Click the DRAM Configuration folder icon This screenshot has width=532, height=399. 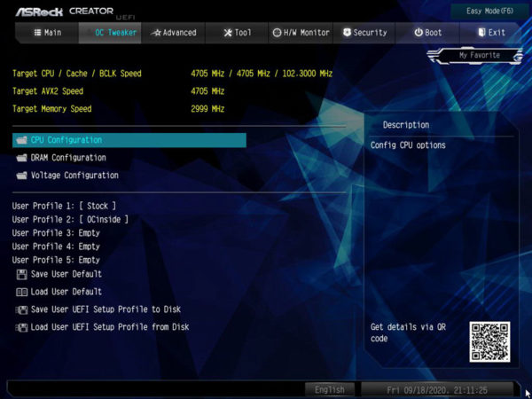pos(21,158)
